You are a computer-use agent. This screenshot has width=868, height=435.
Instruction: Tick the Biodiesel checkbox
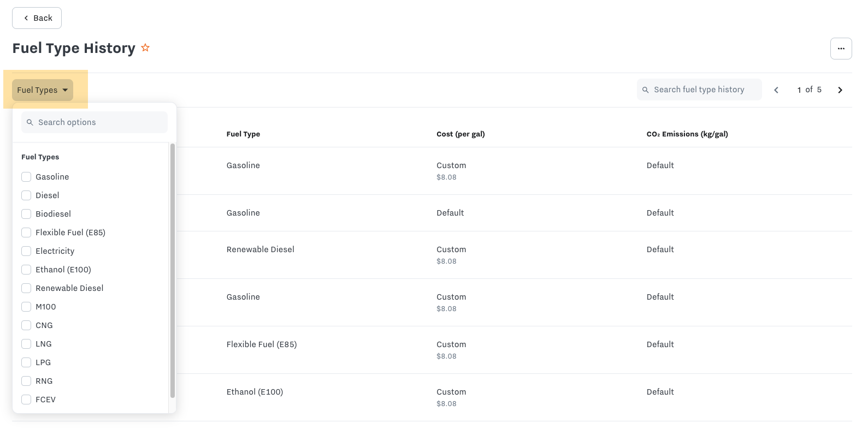[26, 214]
